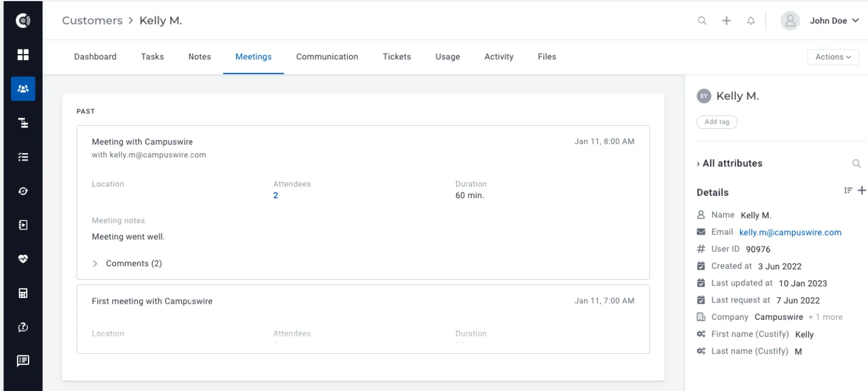This screenshot has height=391, width=868.
Task: Click the checklist tasks icon in sidebar
Action: coord(23,157)
